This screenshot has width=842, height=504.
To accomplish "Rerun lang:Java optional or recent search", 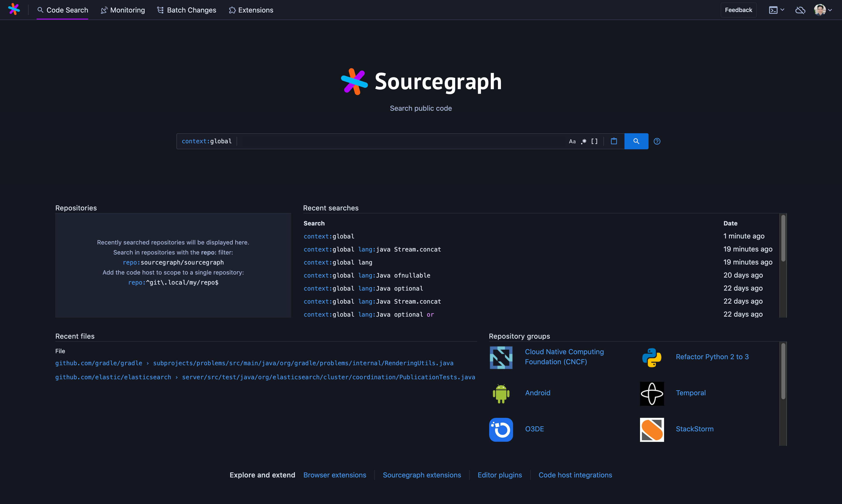I will coord(369,314).
